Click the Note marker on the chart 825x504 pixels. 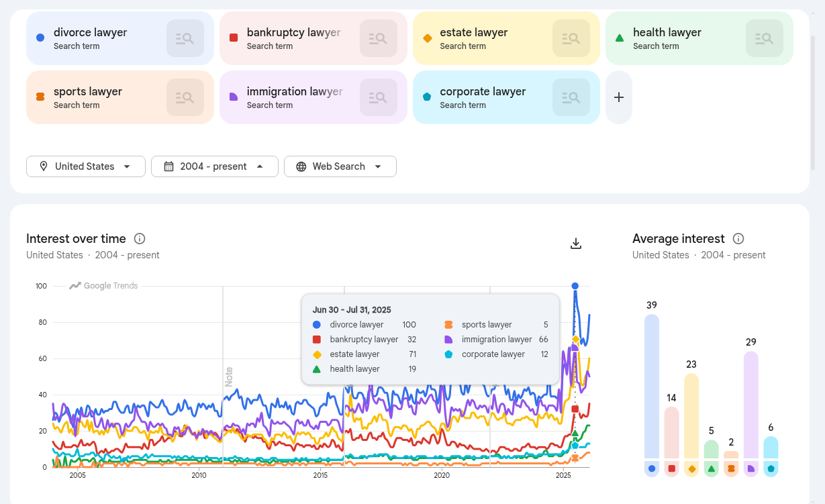pyautogui.click(x=228, y=376)
